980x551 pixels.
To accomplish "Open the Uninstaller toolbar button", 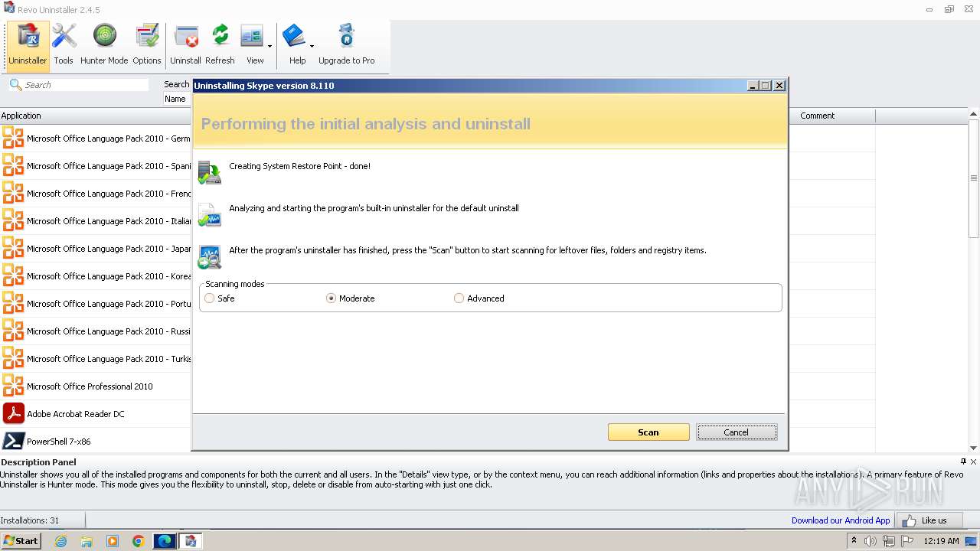I will coord(28,46).
